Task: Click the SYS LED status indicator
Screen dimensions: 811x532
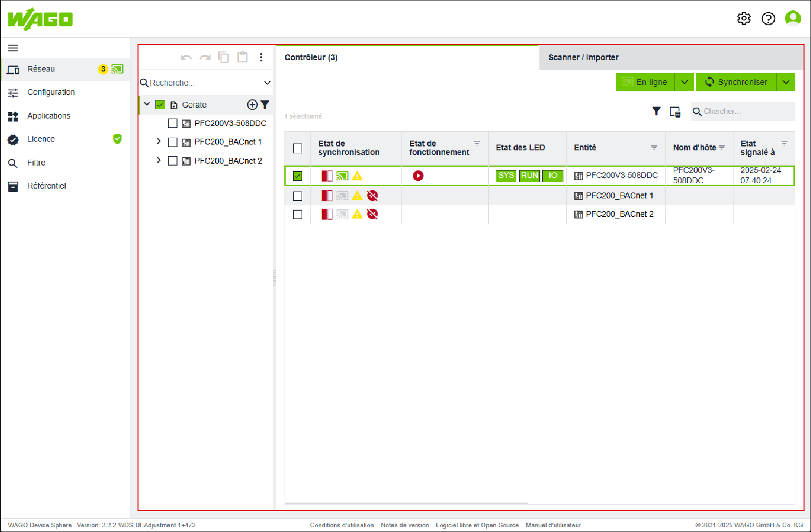Action: [506, 176]
